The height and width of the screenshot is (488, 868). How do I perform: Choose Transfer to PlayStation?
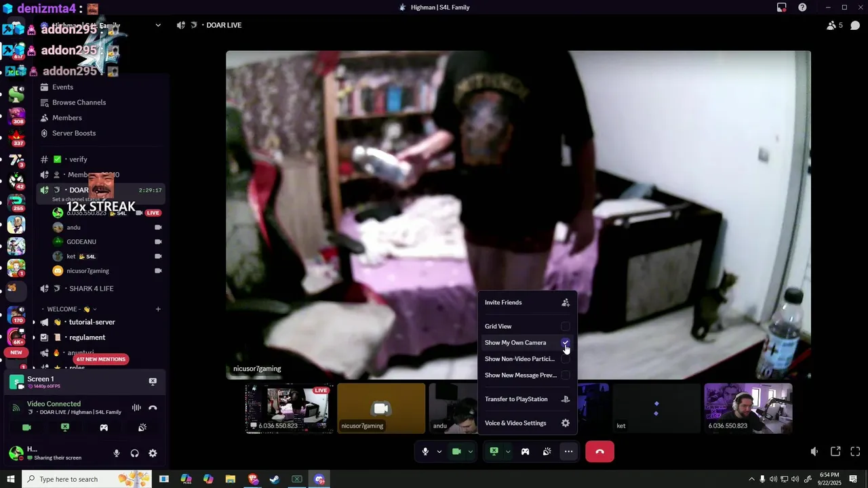527,399
